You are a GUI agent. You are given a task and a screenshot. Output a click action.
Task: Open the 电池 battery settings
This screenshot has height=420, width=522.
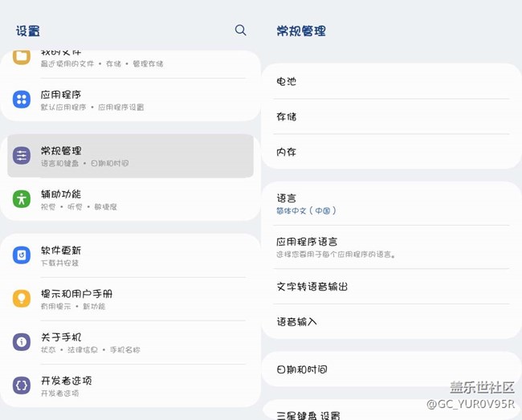287,82
